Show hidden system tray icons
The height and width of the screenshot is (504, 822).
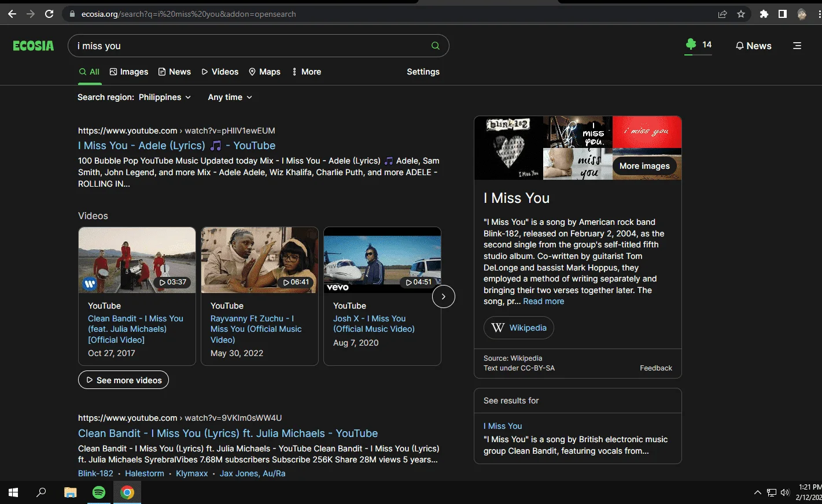click(x=757, y=492)
